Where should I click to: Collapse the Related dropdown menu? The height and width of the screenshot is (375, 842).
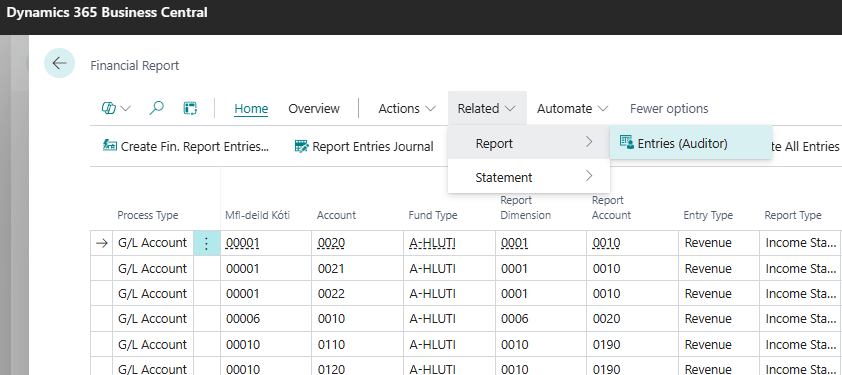click(x=487, y=109)
